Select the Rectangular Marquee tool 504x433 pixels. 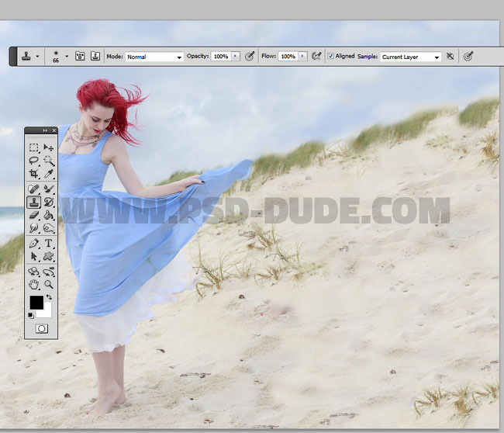[34, 147]
